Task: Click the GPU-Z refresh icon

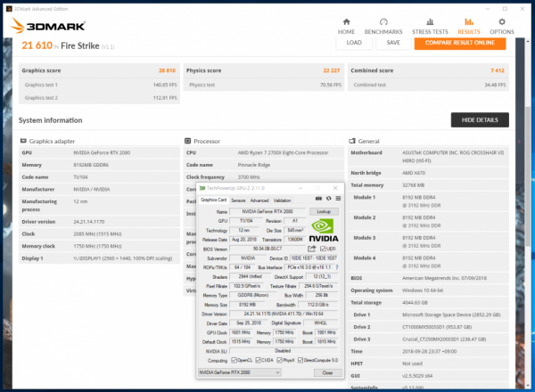Action: pyautogui.click(x=328, y=199)
